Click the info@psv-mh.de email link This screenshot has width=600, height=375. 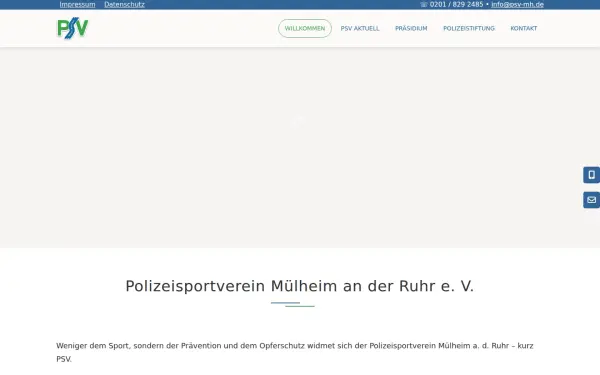coord(517,5)
